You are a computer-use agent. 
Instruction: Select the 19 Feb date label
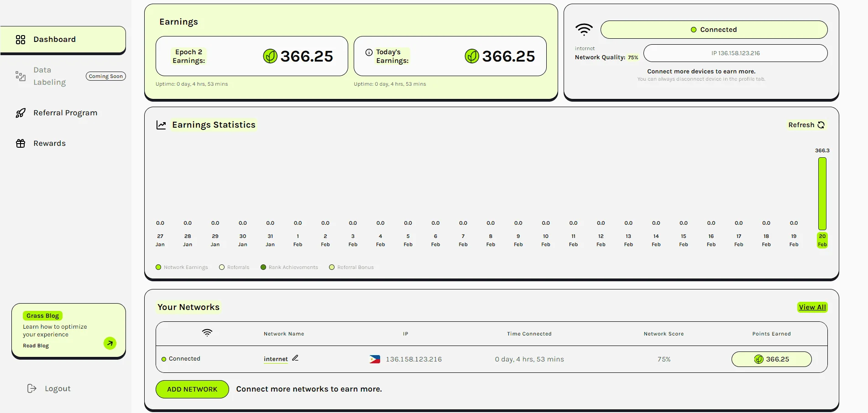[x=794, y=240]
